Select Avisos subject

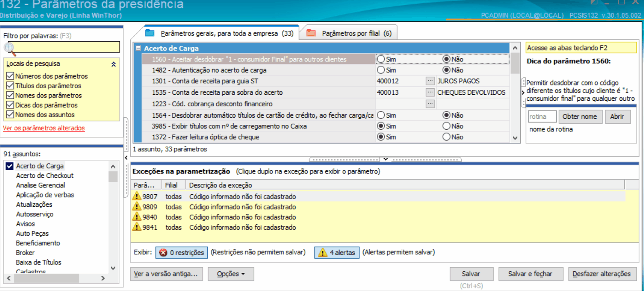pos(25,224)
